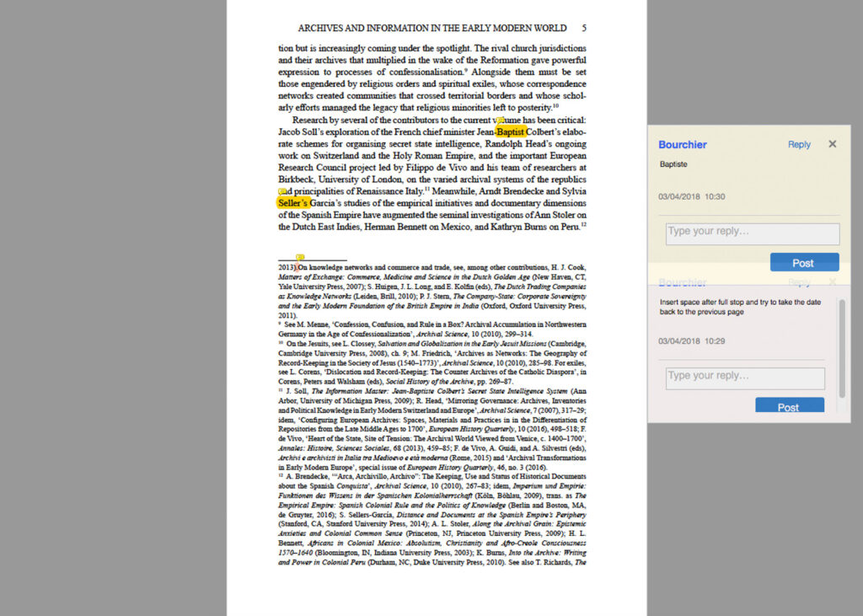Open the comment note icon above the footnote rule
863x616 pixels.
click(x=300, y=257)
